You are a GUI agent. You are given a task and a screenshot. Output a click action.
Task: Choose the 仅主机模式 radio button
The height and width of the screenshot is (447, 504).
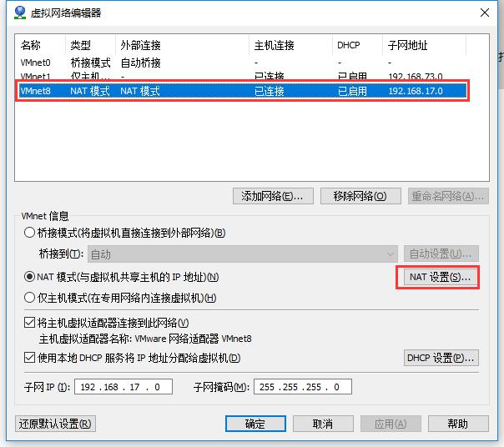coord(29,298)
